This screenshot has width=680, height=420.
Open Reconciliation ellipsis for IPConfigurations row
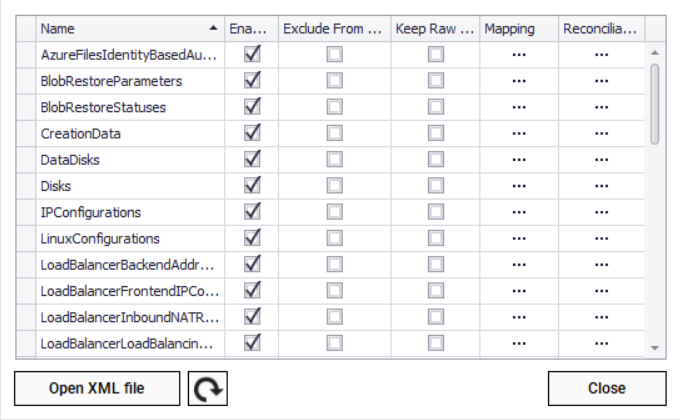tap(601, 212)
